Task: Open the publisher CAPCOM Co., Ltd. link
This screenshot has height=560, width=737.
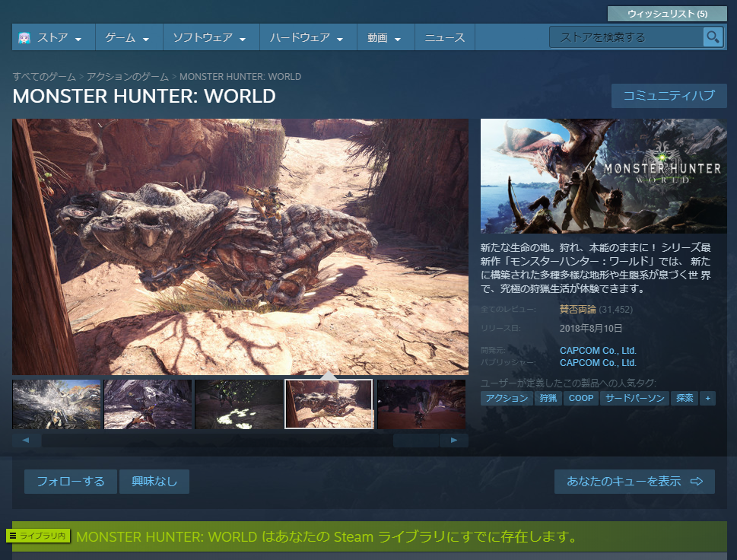Action: tap(598, 362)
